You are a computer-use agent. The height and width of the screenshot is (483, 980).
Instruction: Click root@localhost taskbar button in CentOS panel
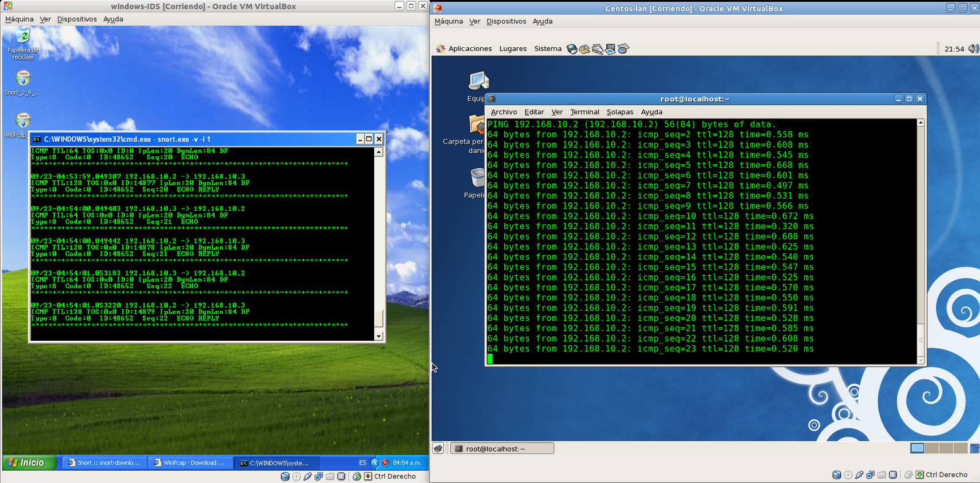502,449
